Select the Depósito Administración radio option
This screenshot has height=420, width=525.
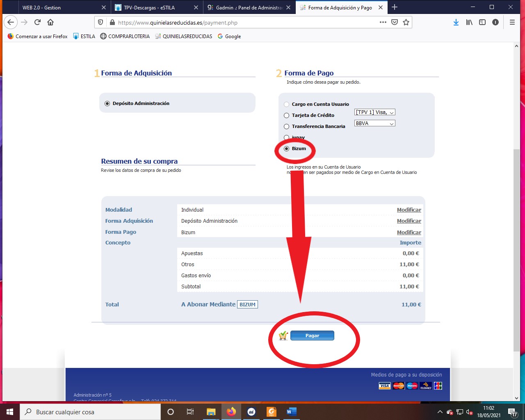coord(107,103)
